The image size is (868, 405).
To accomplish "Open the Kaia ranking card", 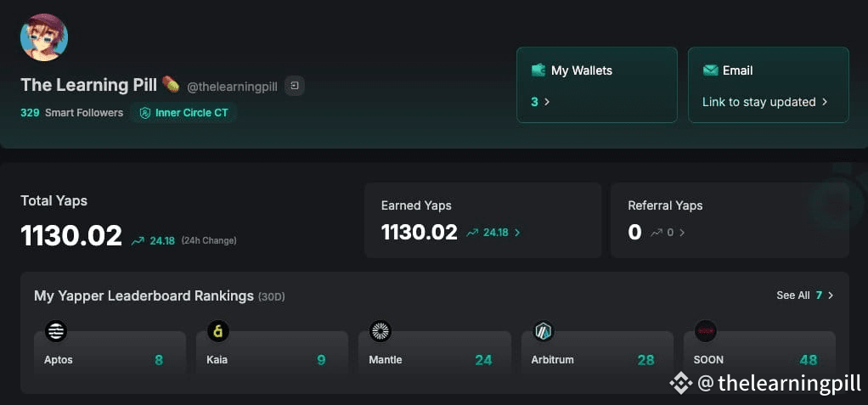I will point(272,354).
